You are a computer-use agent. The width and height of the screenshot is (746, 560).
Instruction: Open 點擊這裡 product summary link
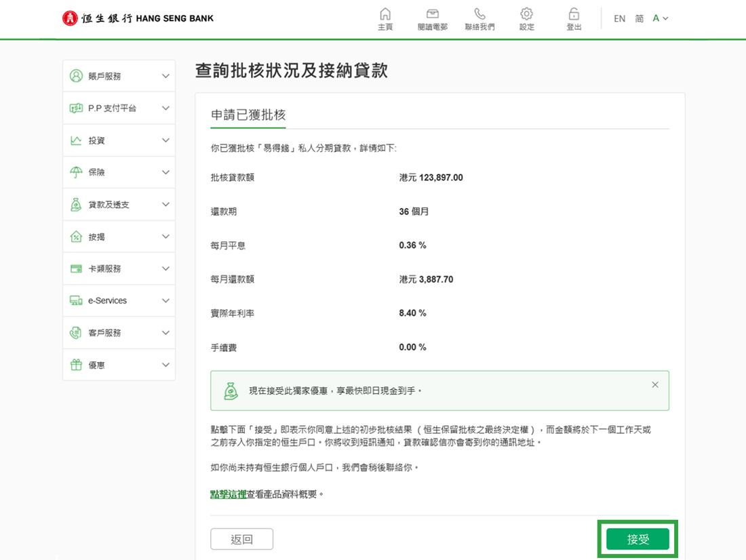[x=229, y=494]
